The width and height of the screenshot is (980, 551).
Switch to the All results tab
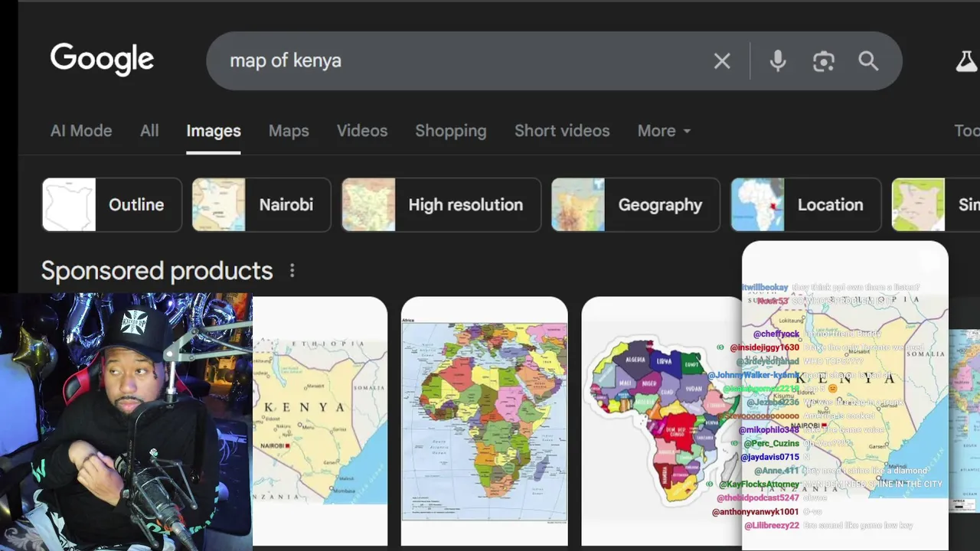[x=149, y=131]
